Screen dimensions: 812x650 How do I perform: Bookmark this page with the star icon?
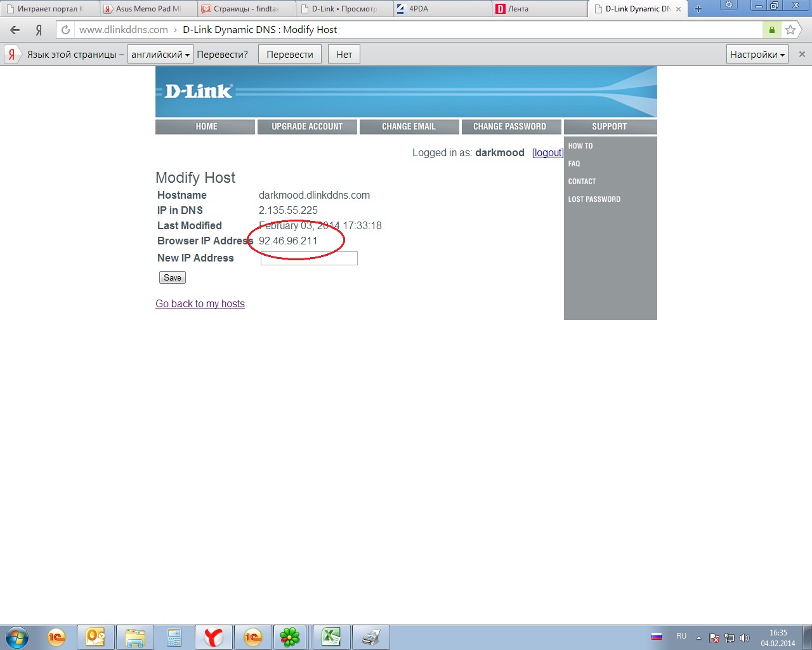[x=790, y=30]
